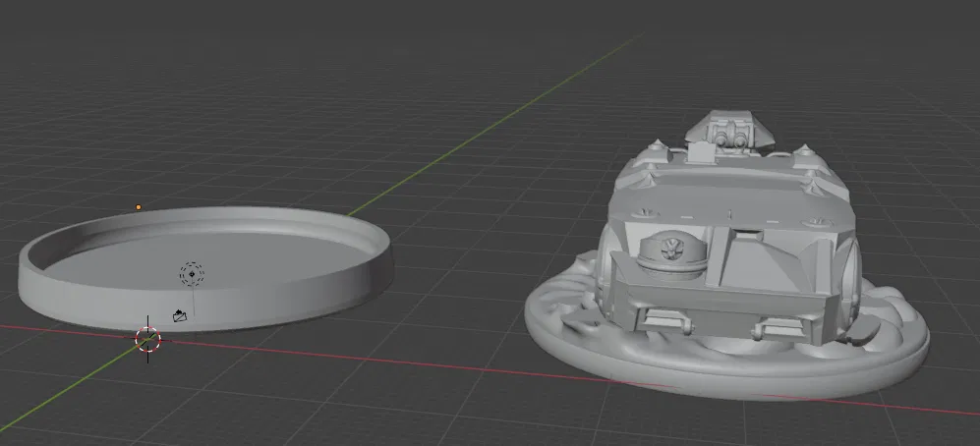980x446 pixels.
Task: Select the point light dashed-circle gizmo
Action: (192, 274)
